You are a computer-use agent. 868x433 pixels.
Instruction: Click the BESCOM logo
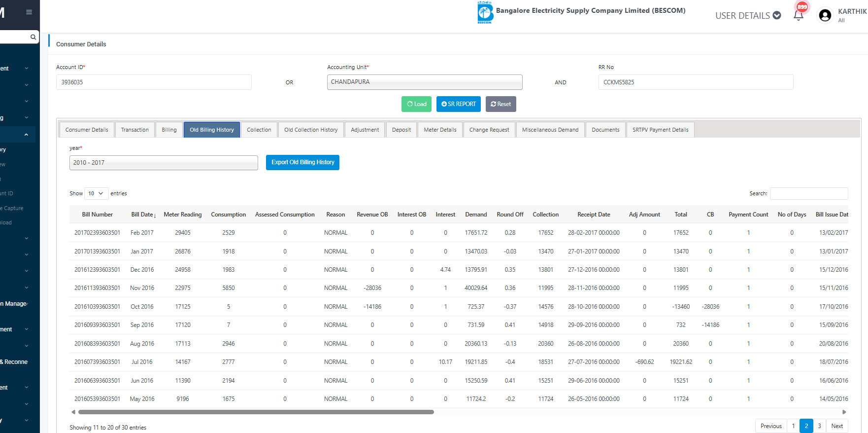click(485, 12)
